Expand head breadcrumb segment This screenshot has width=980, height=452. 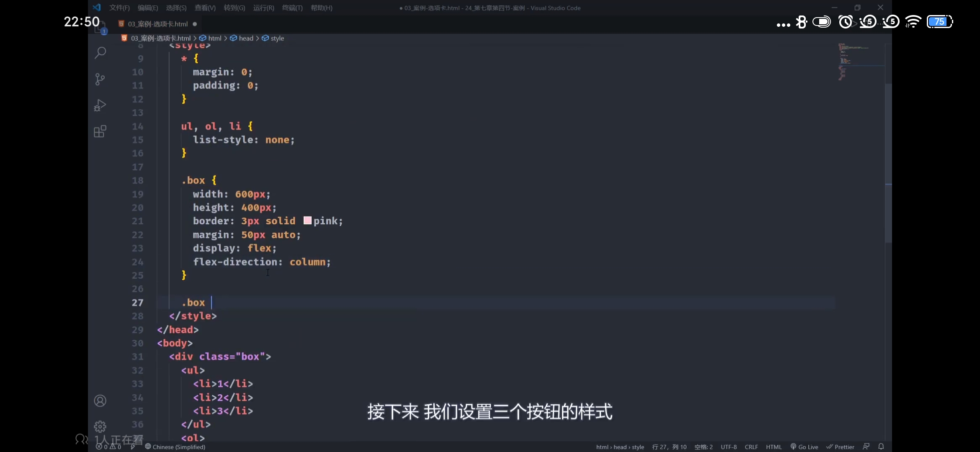point(246,38)
